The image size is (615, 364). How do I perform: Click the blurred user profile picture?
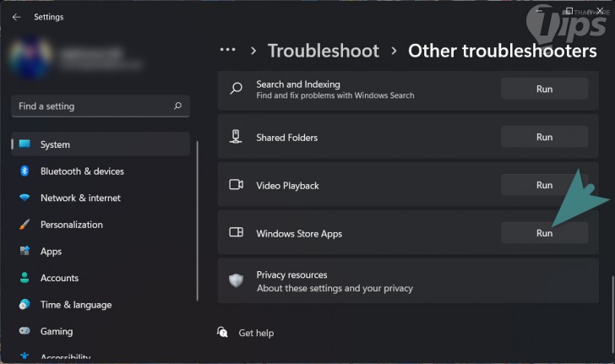[31, 57]
